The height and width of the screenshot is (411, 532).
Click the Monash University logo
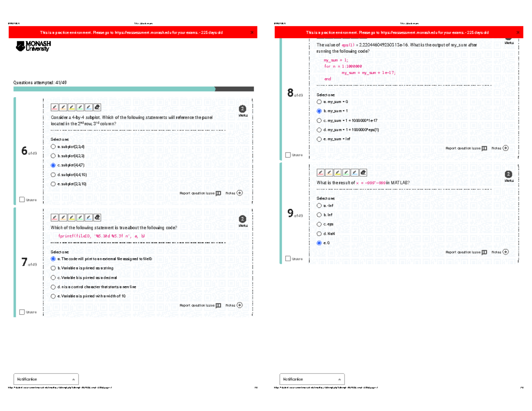pyautogui.click(x=33, y=46)
